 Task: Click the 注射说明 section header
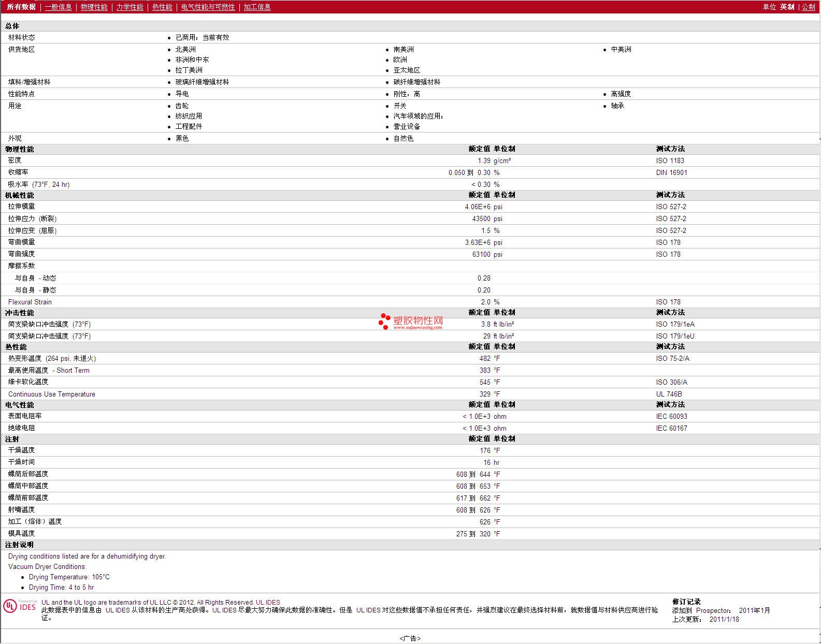click(x=19, y=545)
